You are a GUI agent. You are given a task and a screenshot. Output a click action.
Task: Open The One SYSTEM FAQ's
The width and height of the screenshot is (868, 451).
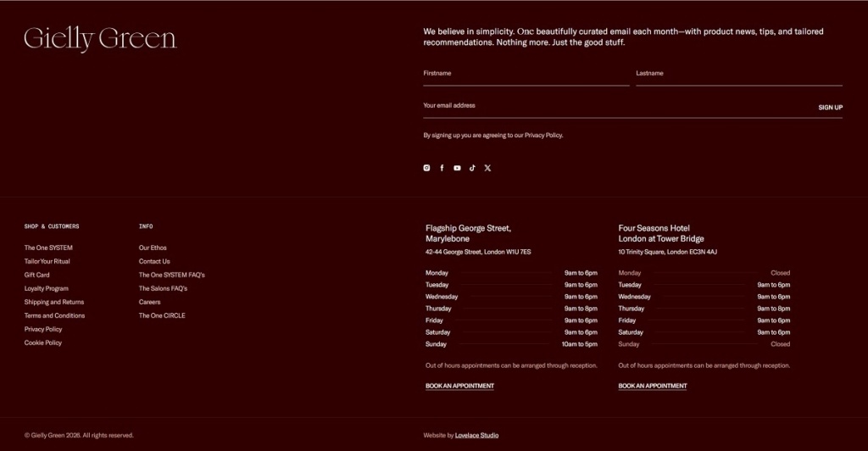[171, 275]
